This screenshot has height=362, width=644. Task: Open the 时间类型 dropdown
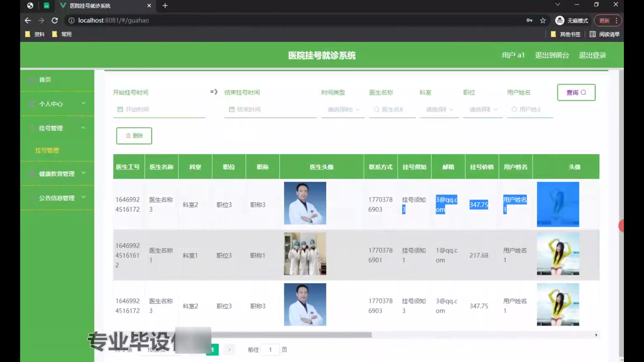click(x=343, y=110)
